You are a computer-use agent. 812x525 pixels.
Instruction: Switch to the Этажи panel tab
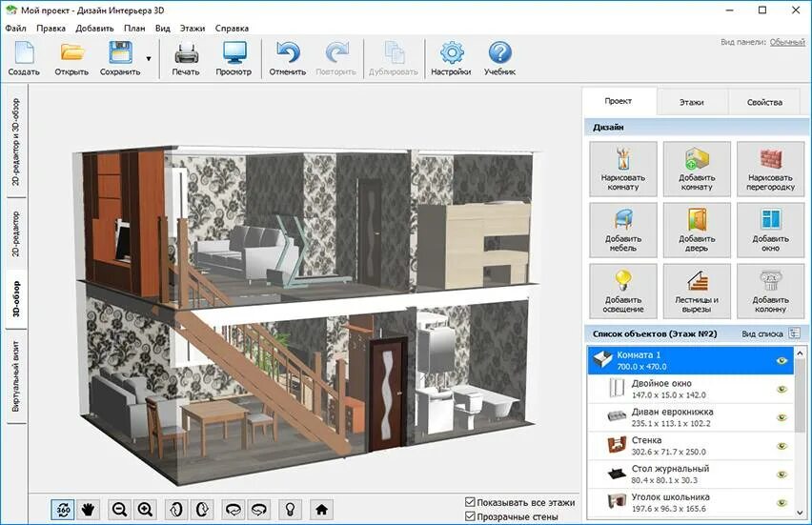point(692,102)
